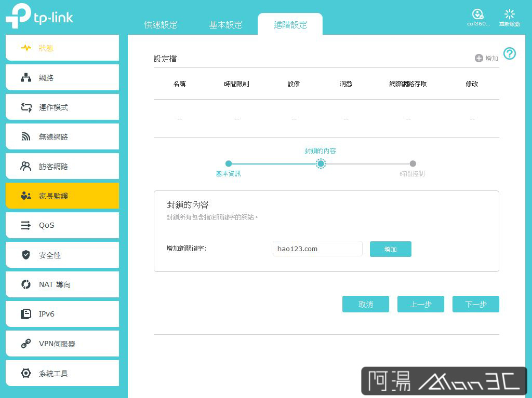Screen dimensions: 532x398
Task: Click the 洞悉 column header
Action: click(x=345, y=84)
